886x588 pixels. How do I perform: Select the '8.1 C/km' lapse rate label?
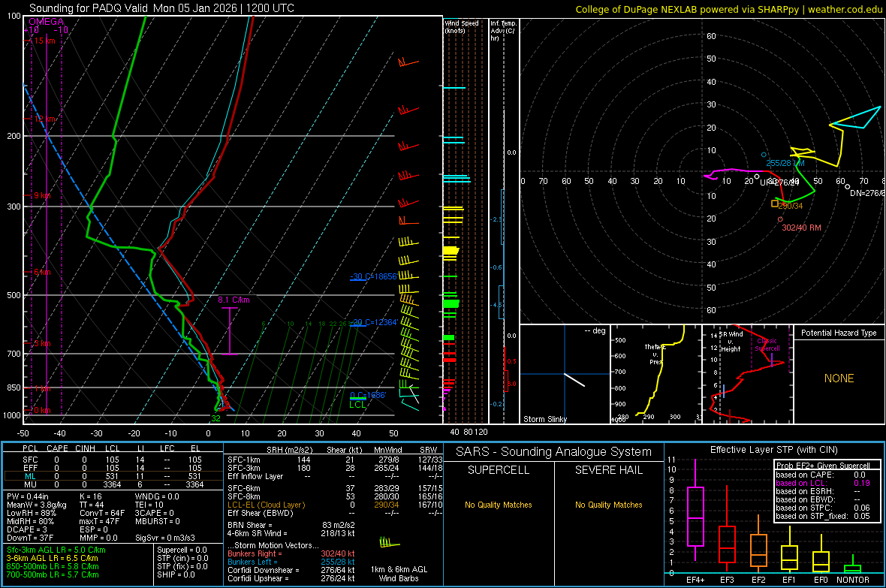[x=234, y=300]
